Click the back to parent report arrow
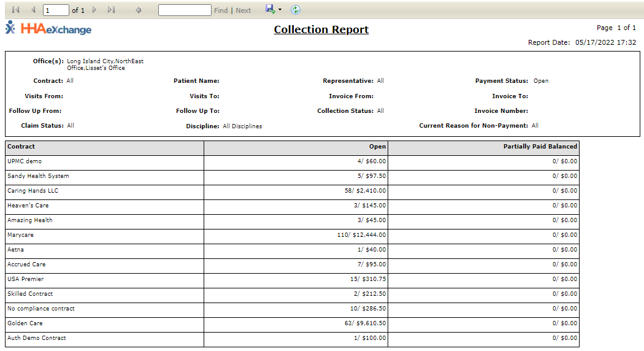The width and height of the screenshot is (644, 351). [139, 10]
